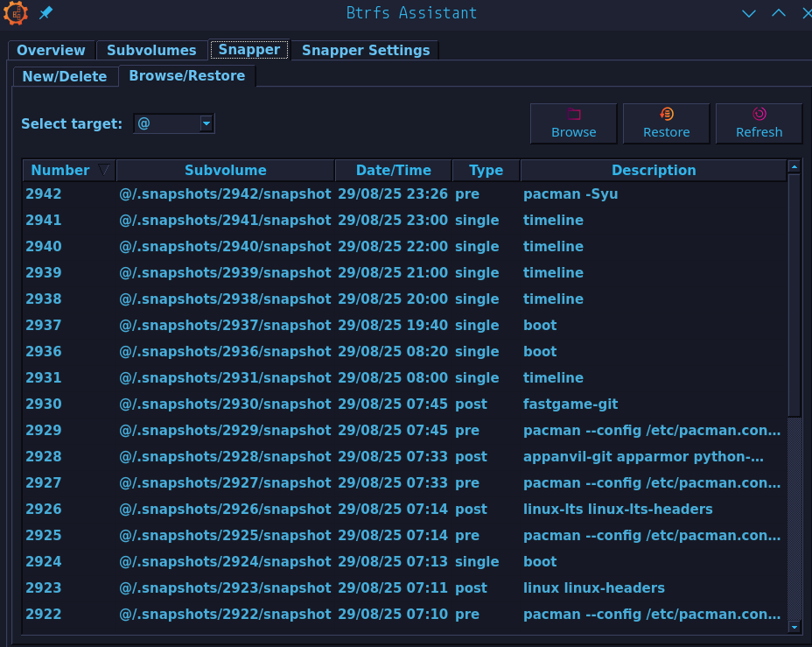The height and width of the screenshot is (647, 812).
Task: Click subvolume '@/.snapshots/2927/snapshot'
Action: tap(225, 483)
